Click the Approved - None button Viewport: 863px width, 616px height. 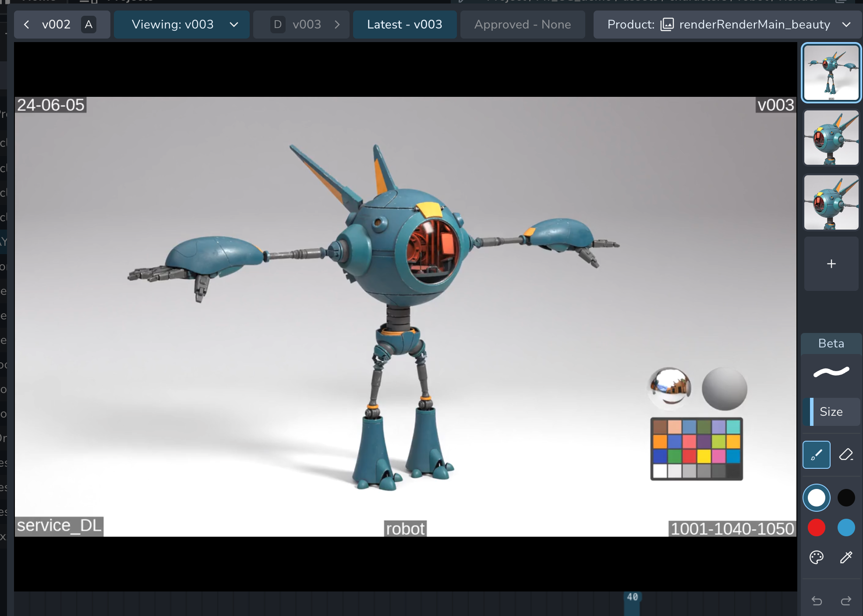(x=522, y=25)
